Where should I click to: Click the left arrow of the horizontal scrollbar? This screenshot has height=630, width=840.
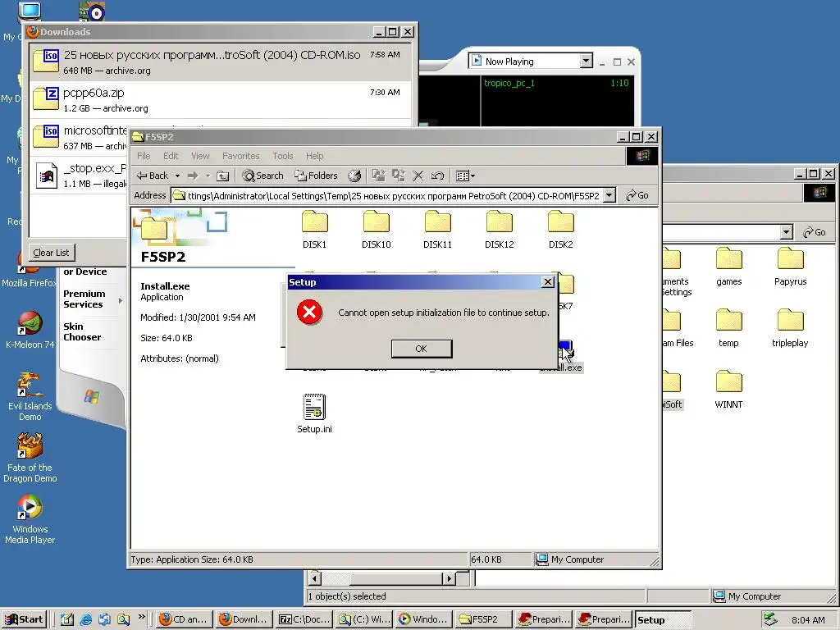pyautogui.click(x=315, y=578)
